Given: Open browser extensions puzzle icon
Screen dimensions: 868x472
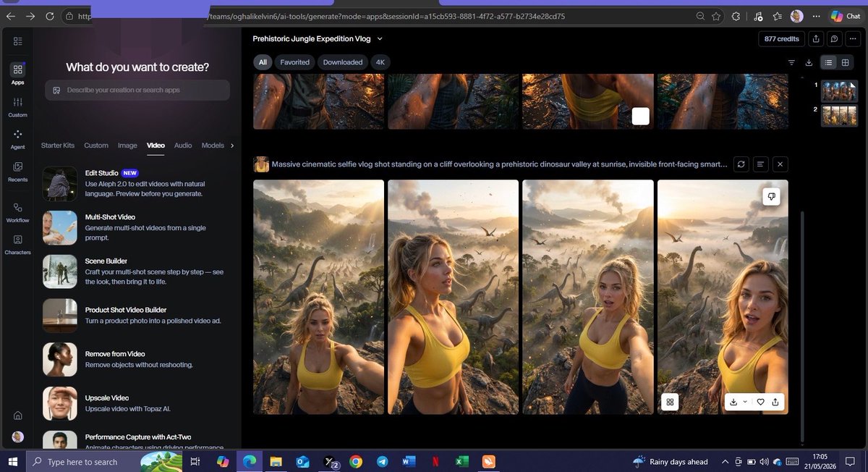Looking at the screenshot, I should click(x=736, y=16).
